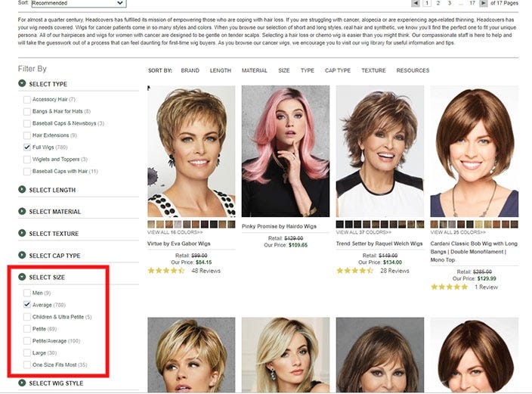Expand the Select Texture arrow icon
Image resolution: width=532 pixels, height=394 pixels.
point(22,234)
